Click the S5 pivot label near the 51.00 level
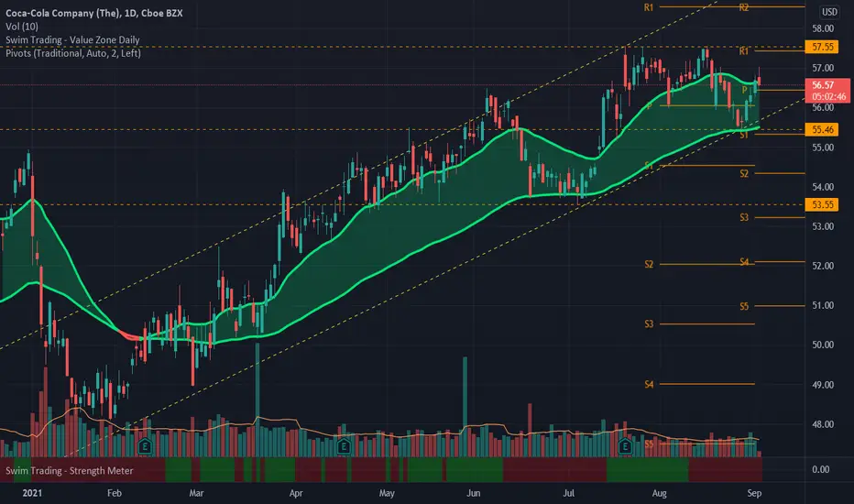Viewport: 854px width, 504px height. [x=744, y=306]
